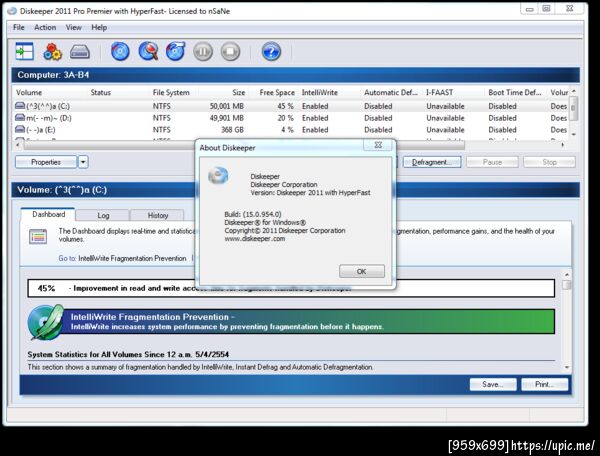Screen dimensions: 600x456
Task: Expand the Properties dropdown arrow
Action: (83, 162)
